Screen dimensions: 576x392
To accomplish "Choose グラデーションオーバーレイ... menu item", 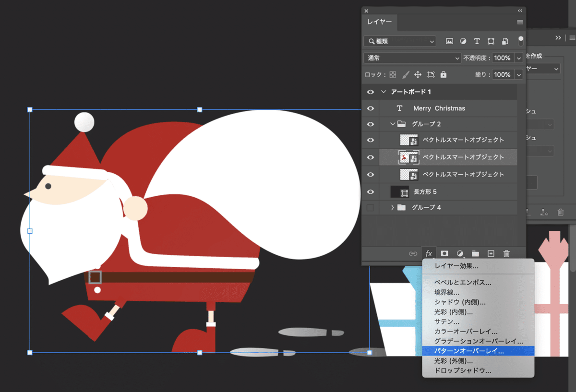I will click(478, 341).
